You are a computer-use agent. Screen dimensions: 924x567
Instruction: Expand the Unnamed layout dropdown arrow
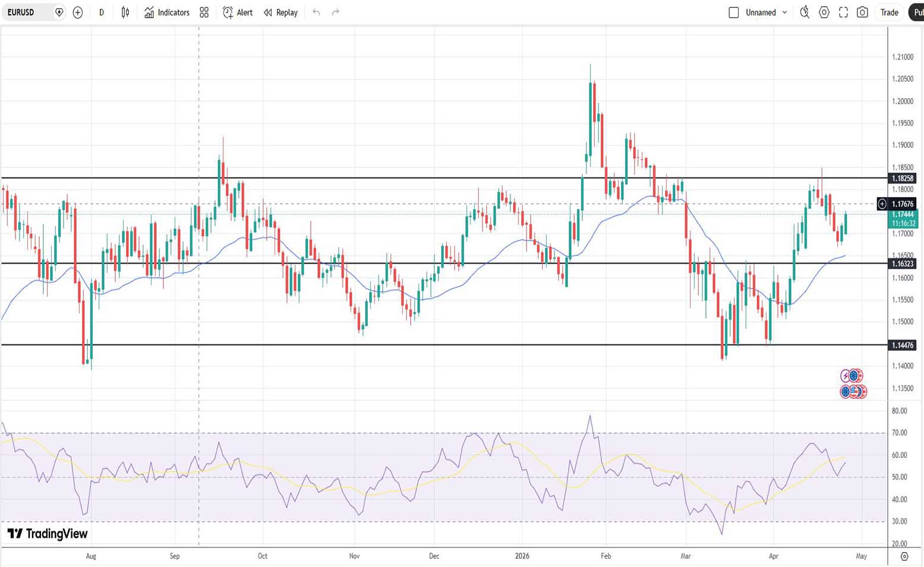coord(784,12)
